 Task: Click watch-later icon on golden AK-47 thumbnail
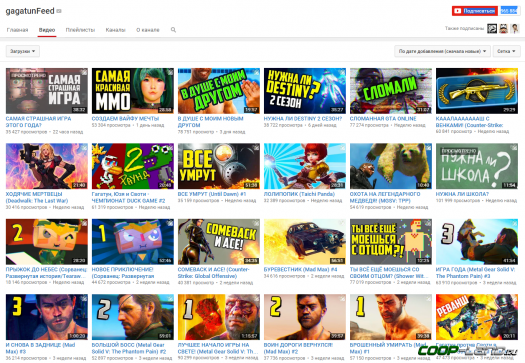pos(514,72)
